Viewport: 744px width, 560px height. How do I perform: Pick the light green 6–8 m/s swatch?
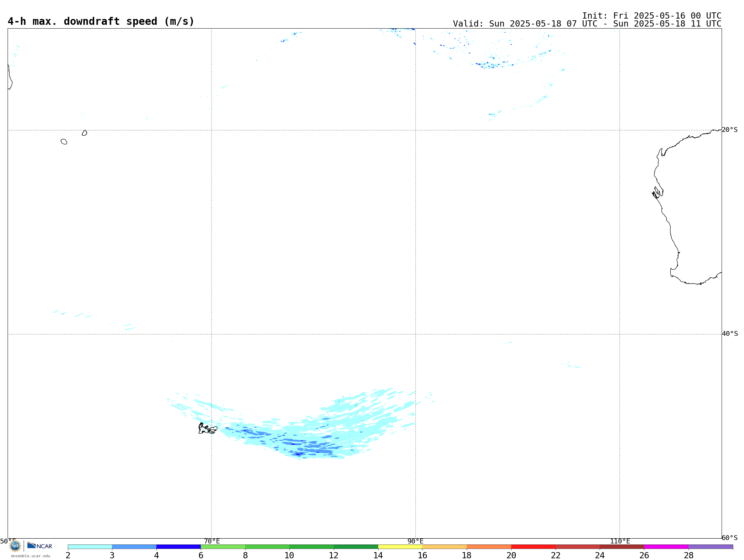(x=223, y=547)
